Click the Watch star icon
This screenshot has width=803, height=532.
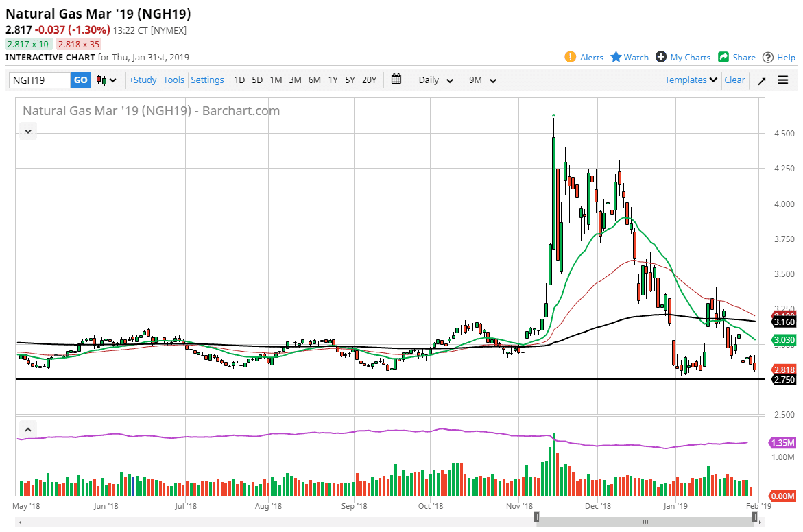616,57
